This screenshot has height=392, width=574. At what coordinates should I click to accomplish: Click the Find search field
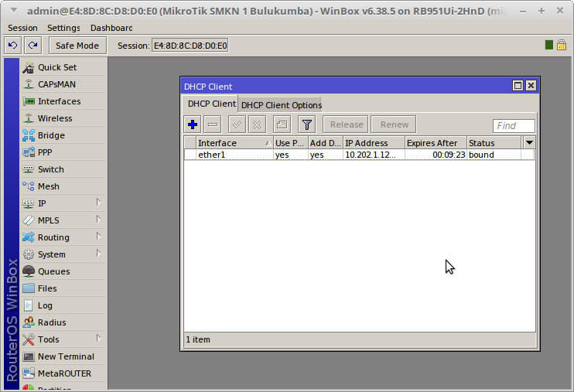point(514,126)
